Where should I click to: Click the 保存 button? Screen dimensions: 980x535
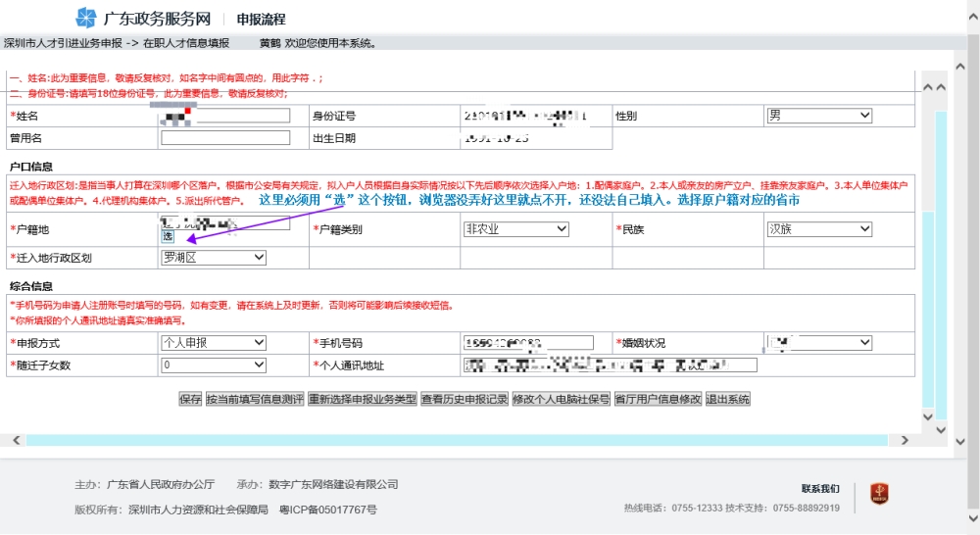[191, 400]
